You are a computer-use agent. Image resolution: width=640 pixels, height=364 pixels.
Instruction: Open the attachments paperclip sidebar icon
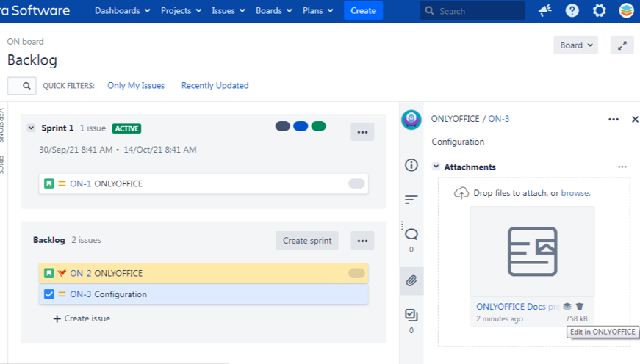click(x=411, y=280)
